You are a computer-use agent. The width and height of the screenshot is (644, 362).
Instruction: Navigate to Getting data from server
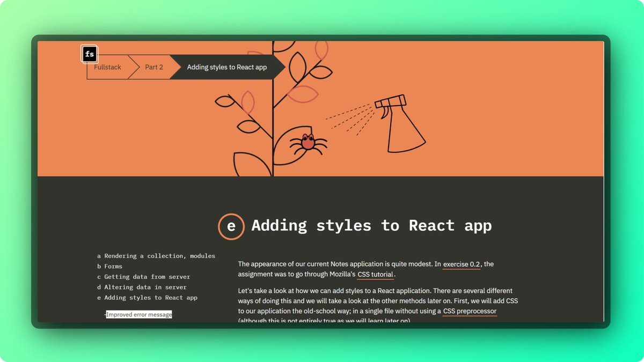point(143,277)
